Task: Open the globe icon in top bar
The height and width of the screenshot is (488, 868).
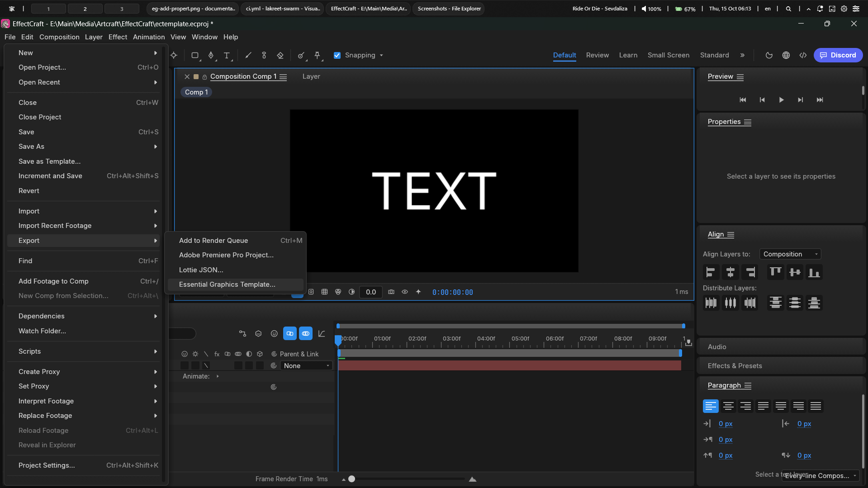Action: (x=786, y=55)
